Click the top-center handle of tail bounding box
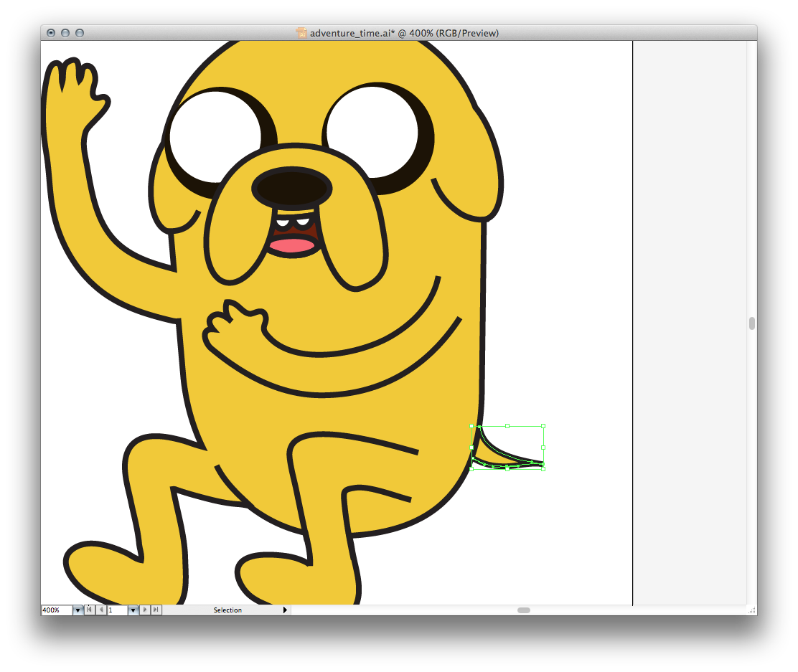The width and height of the screenshot is (798, 672). click(x=507, y=426)
